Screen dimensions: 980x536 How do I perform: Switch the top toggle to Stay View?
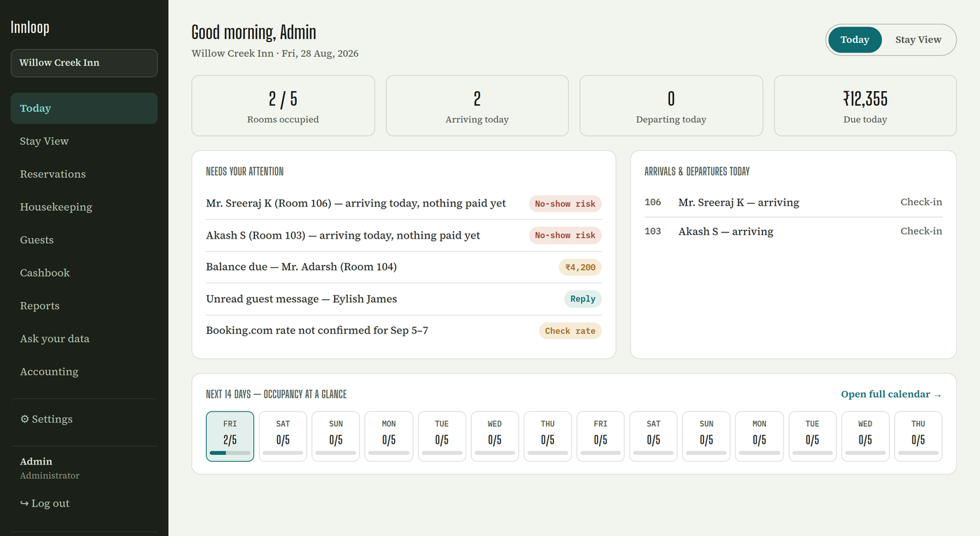click(918, 40)
